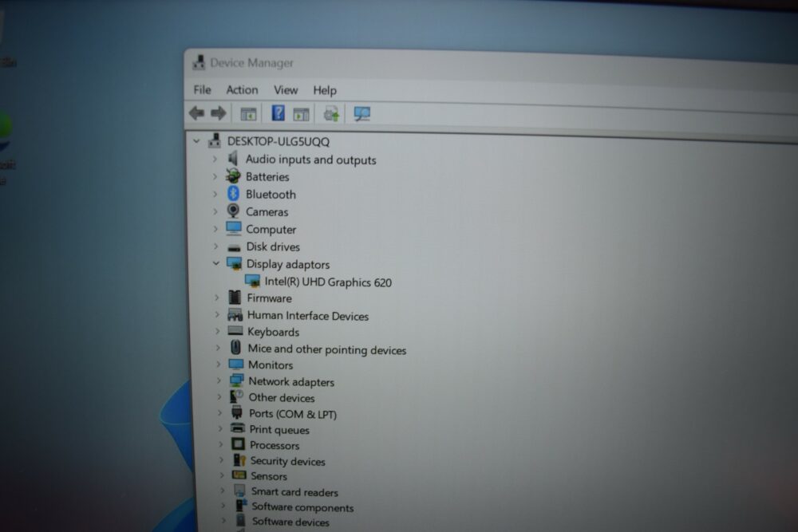Select the Sensors icon
The image size is (798, 532).
[x=239, y=475]
